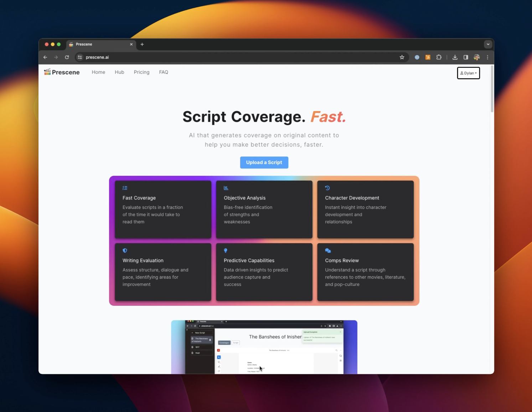
Task: Open the FAQ nav link
Action: [164, 72]
